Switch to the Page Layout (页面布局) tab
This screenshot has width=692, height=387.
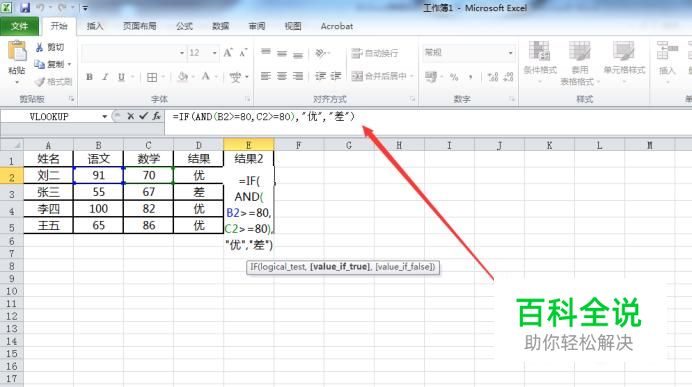(x=139, y=26)
